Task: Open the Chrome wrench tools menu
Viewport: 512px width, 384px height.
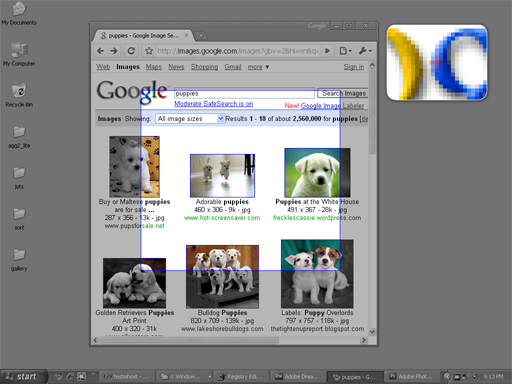Action: (x=365, y=51)
